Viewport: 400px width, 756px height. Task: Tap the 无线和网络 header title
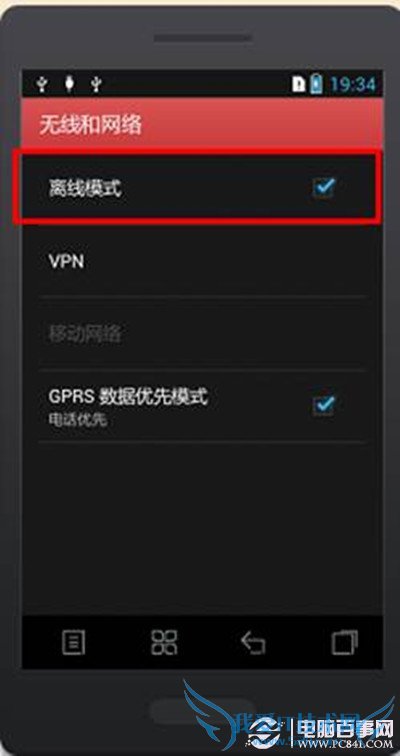pos(90,125)
